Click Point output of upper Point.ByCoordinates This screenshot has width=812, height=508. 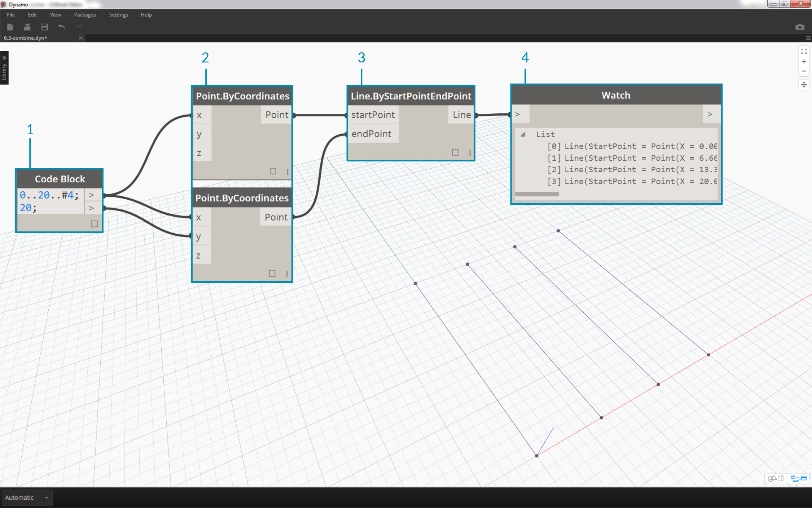[276, 115]
